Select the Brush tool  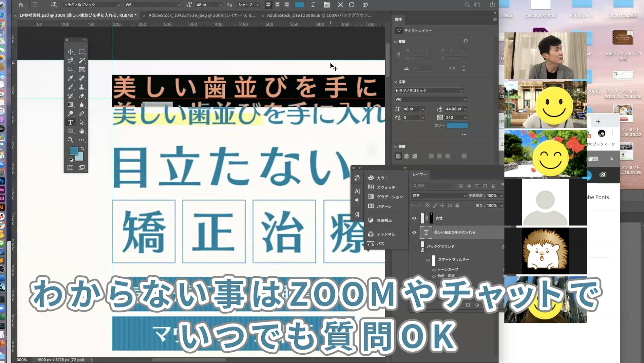(x=70, y=87)
